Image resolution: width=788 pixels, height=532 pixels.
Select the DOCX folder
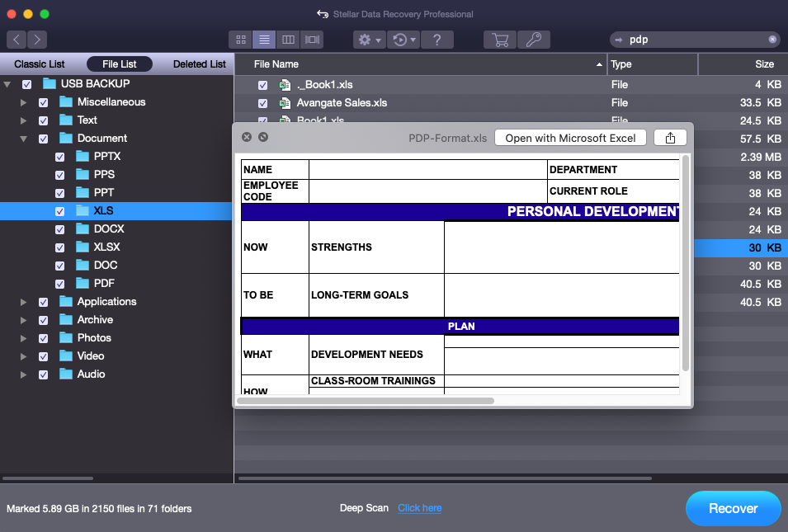[109, 228]
